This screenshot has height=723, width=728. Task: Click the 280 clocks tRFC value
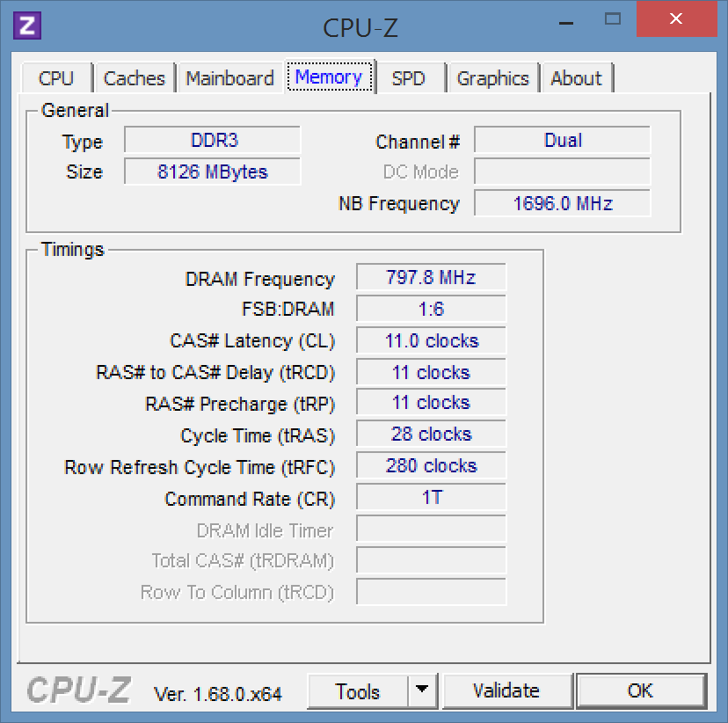click(x=432, y=466)
